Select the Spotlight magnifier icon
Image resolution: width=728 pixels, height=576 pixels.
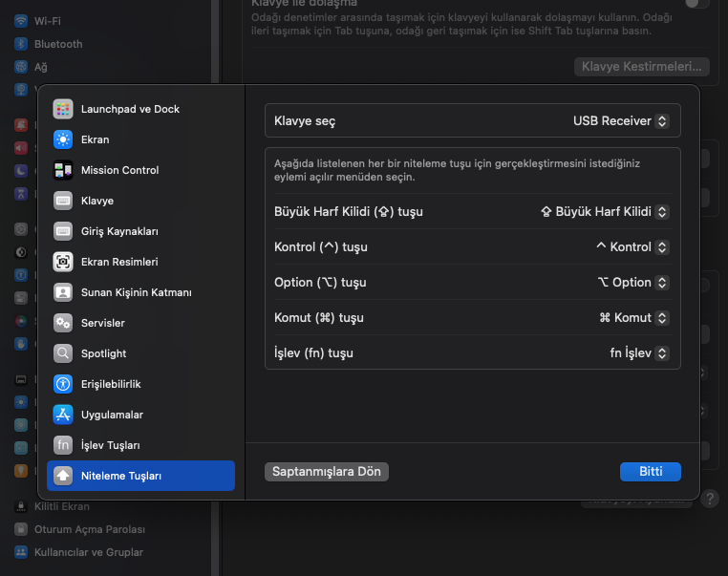(63, 353)
